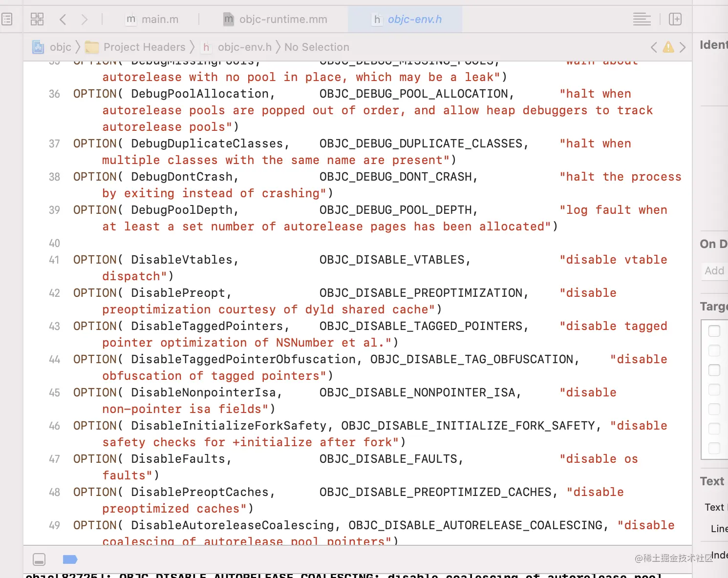Click the objc project icon in jump bar
The height and width of the screenshot is (578, 728).
point(38,47)
